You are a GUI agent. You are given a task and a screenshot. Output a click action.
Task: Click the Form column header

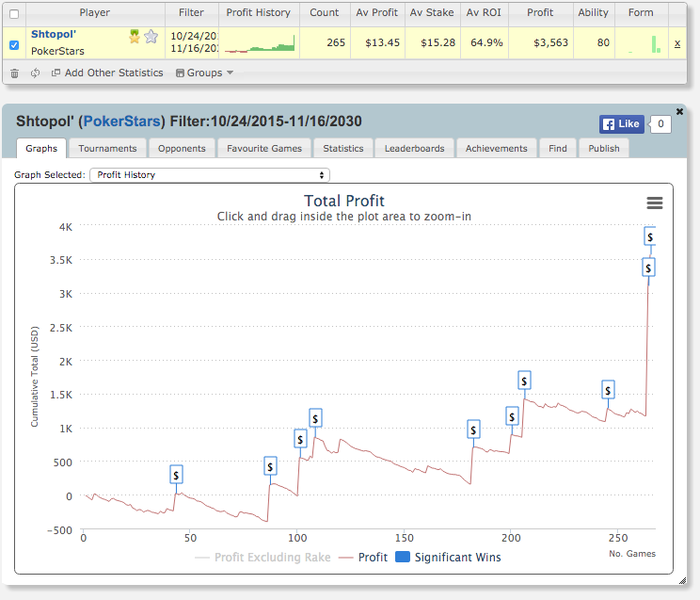pyautogui.click(x=641, y=12)
